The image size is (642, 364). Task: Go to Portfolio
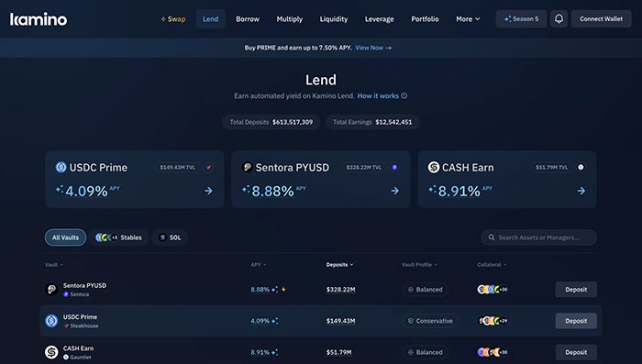(425, 19)
